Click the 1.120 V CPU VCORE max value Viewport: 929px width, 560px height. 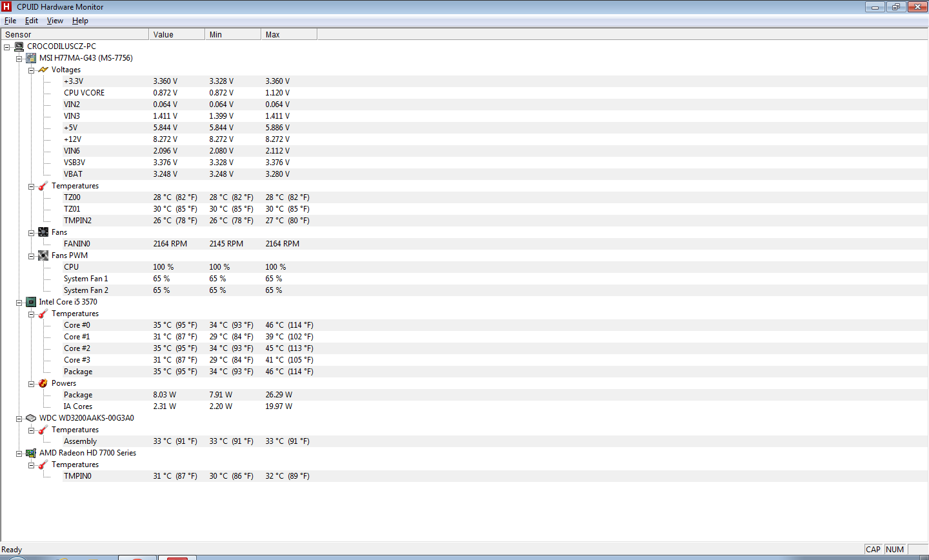277,93
